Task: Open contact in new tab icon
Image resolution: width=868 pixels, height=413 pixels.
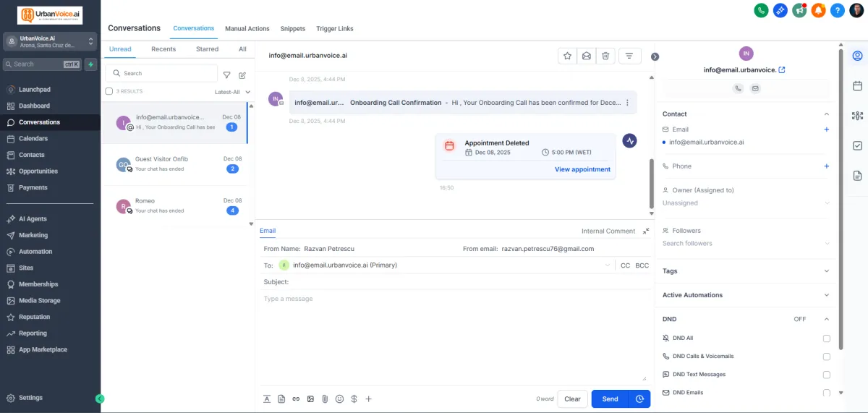Action: pyautogui.click(x=782, y=70)
